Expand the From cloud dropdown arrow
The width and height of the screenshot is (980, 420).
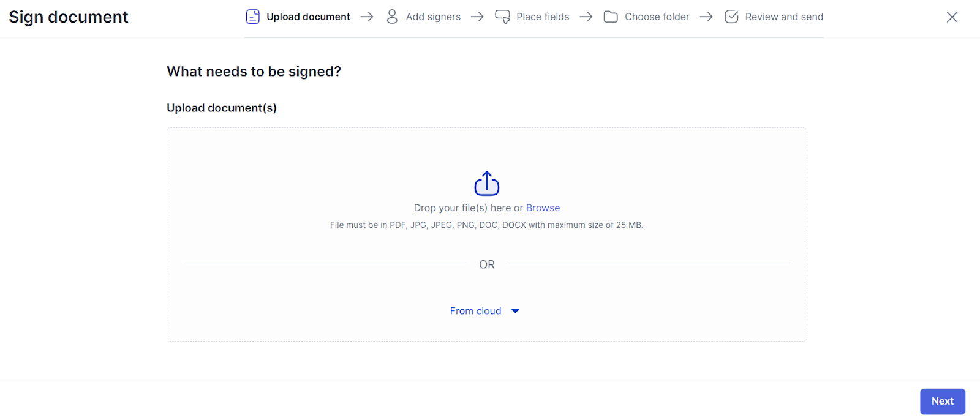pyautogui.click(x=515, y=311)
